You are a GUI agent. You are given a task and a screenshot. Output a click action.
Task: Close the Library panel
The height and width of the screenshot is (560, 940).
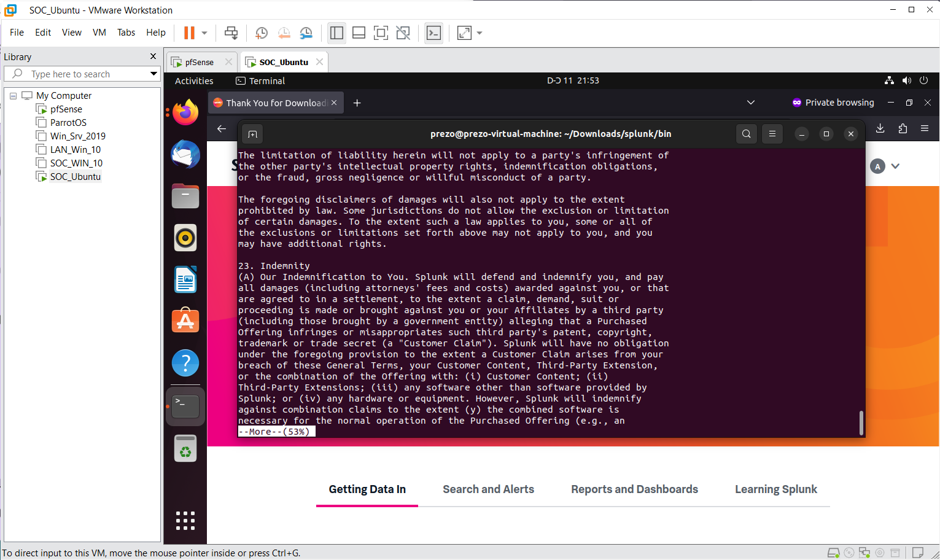click(153, 56)
